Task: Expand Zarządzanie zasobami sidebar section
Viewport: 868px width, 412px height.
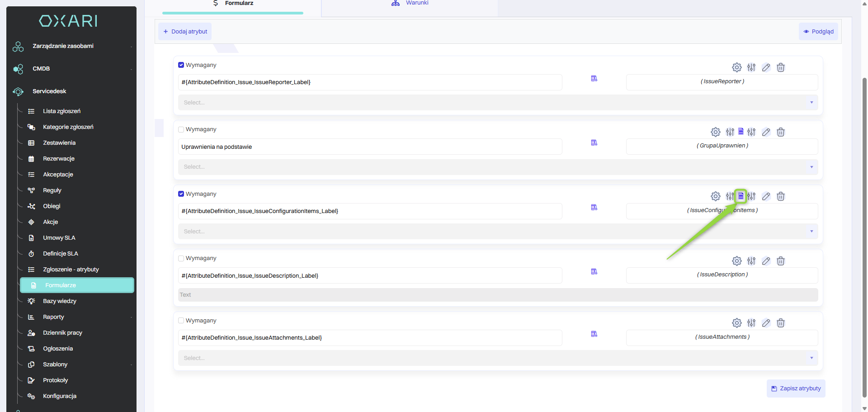Action: point(63,46)
